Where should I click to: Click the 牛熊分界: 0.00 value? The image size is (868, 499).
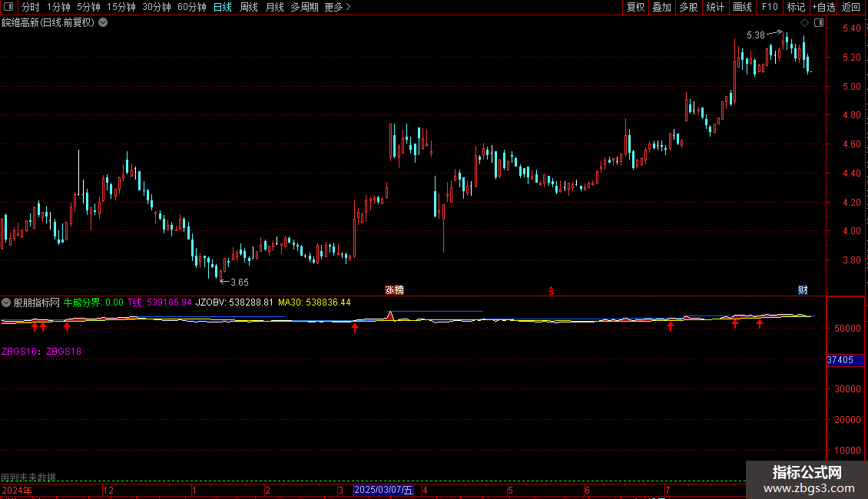(x=94, y=302)
